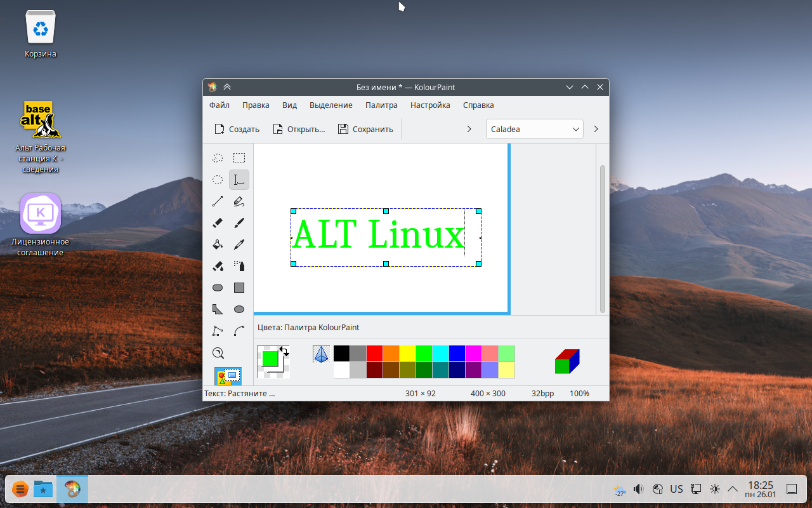Toggle keep window above others button
Viewport: 812px width, 508px height.
(227, 87)
